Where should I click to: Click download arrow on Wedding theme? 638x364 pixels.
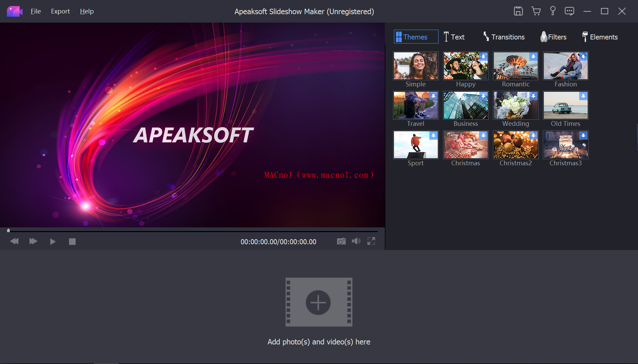pos(533,96)
